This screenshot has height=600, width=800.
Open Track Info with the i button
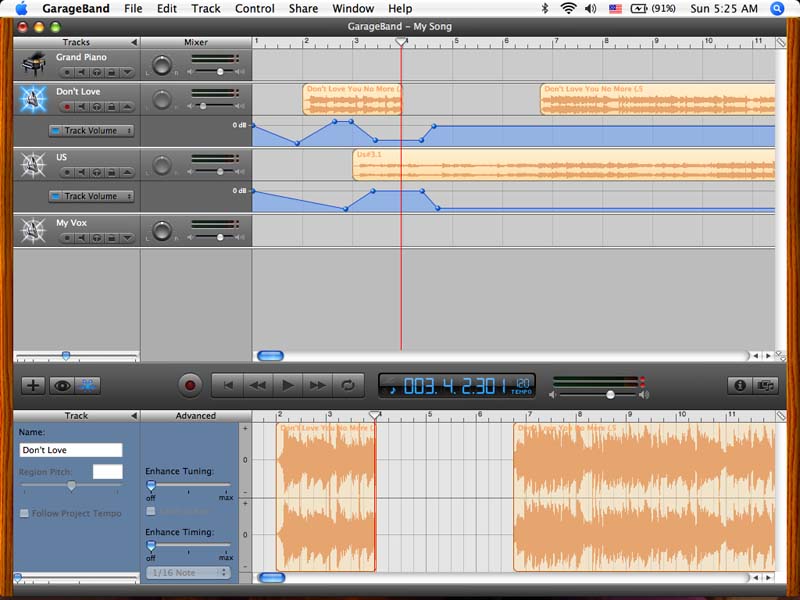pos(740,385)
